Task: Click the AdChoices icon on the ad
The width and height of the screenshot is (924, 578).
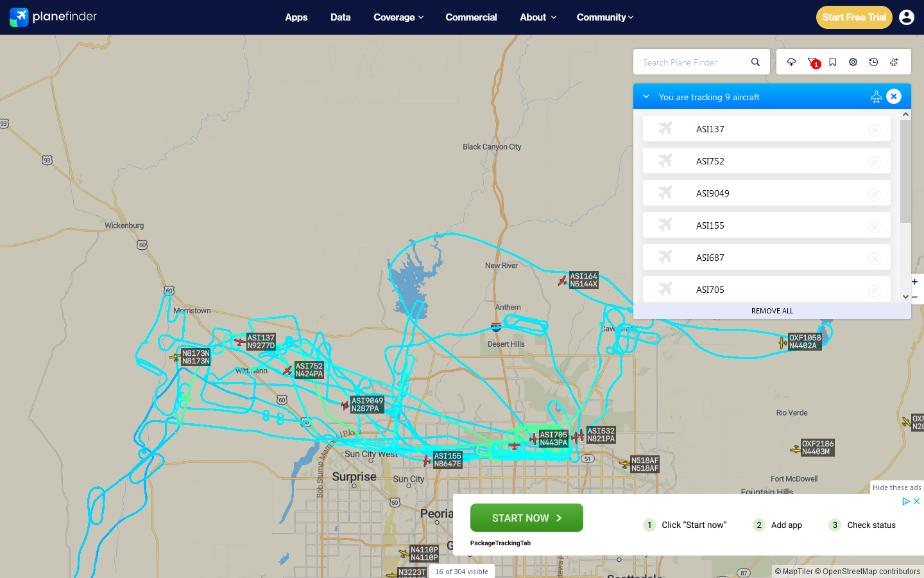Action: tap(906, 501)
